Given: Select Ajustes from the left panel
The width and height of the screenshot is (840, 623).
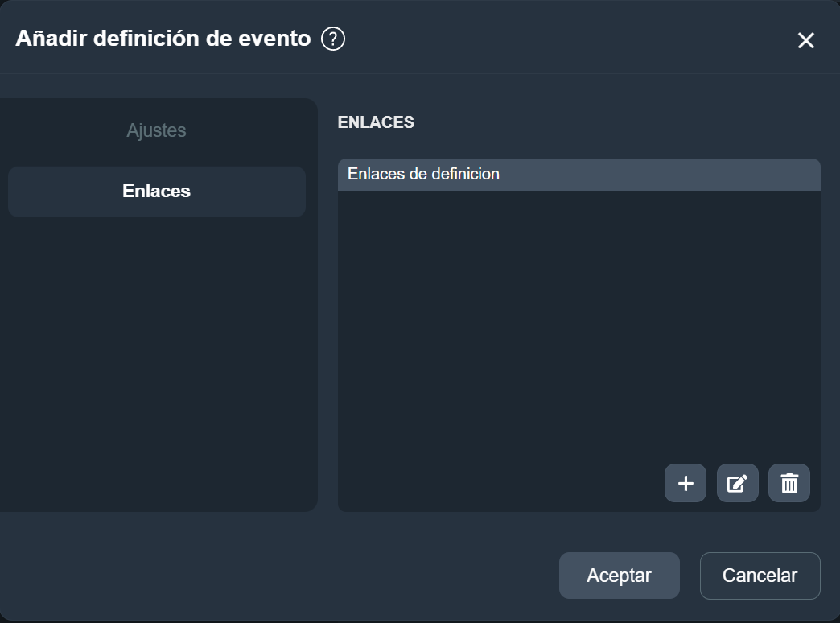Looking at the screenshot, I should 157,130.
